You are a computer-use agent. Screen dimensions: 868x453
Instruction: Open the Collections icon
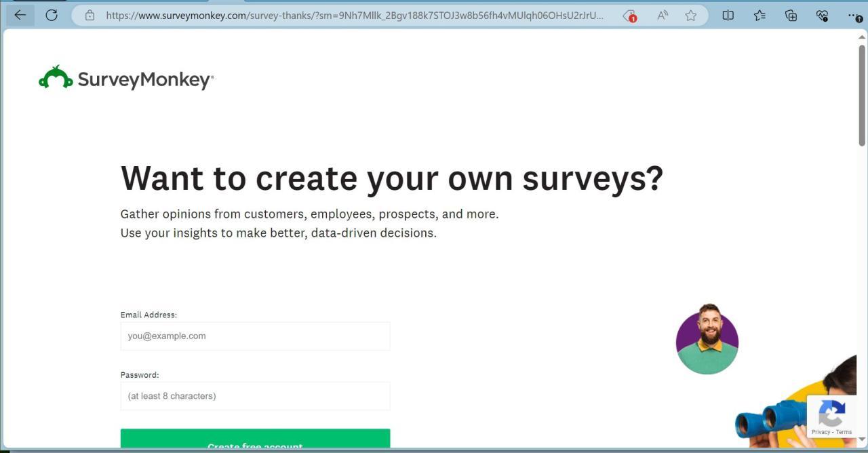(791, 15)
